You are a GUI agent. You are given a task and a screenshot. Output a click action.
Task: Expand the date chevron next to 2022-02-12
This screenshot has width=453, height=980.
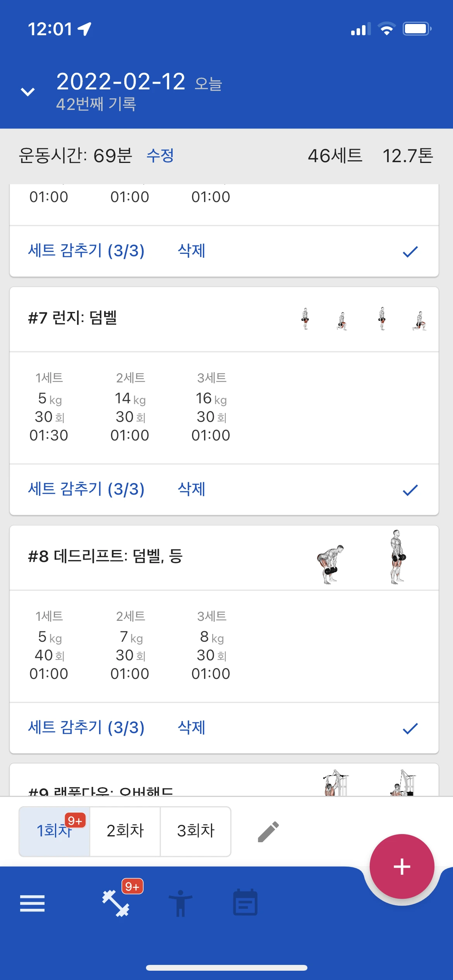[x=28, y=92]
